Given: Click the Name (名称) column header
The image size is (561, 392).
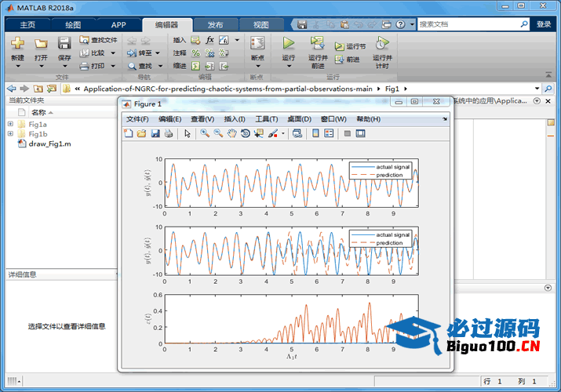Looking at the screenshot, I should 38,113.
